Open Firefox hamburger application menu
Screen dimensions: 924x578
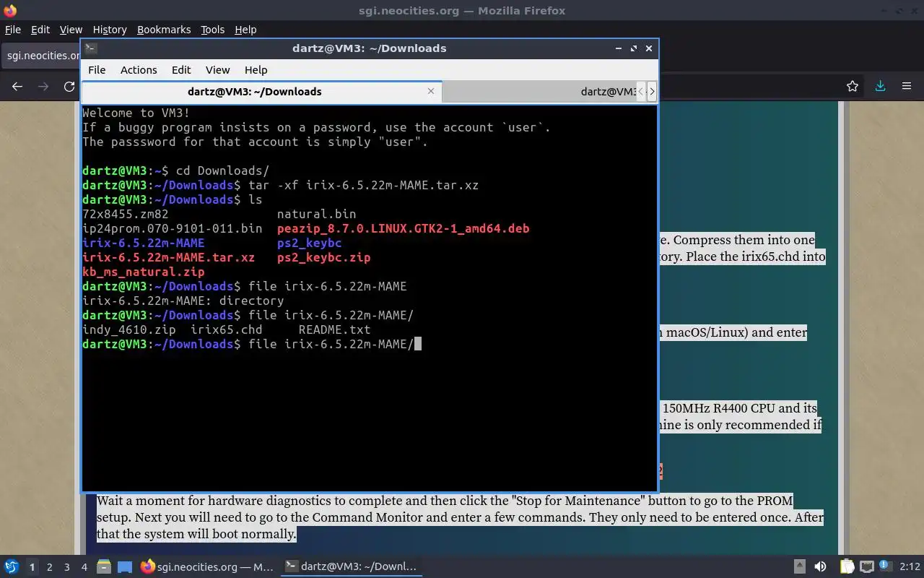[907, 86]
